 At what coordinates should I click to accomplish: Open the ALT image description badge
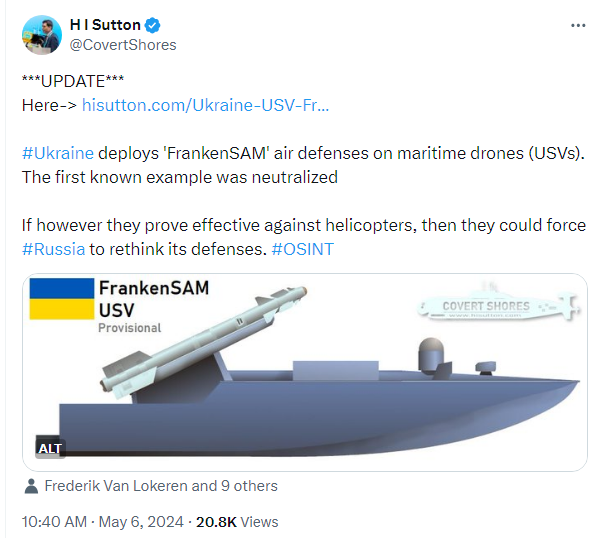pyautogui.click(x=50, y=448)
